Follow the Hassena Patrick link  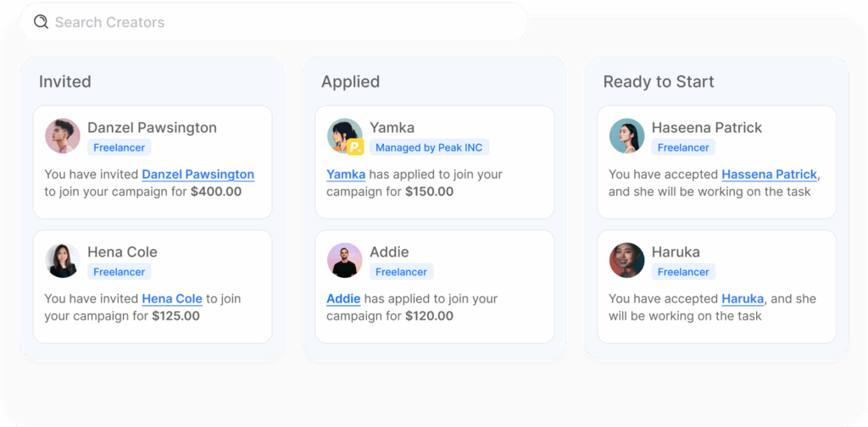tap(770, 175)
